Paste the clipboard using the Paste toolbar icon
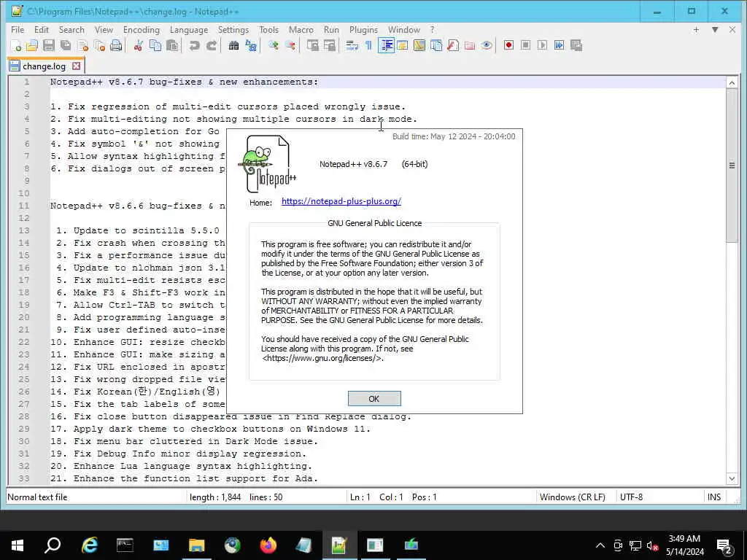 point(172,45)
